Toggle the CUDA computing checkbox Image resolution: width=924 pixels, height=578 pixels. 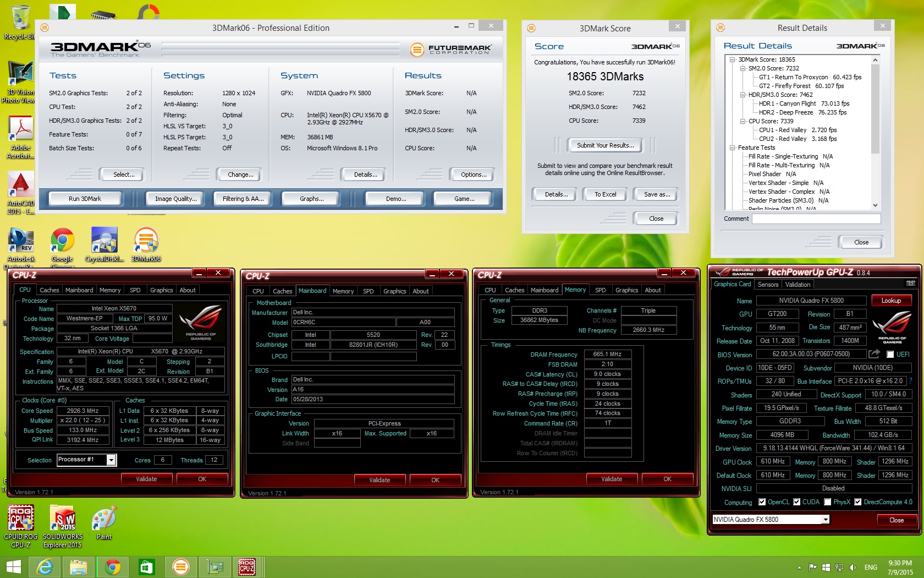(796, 502)
